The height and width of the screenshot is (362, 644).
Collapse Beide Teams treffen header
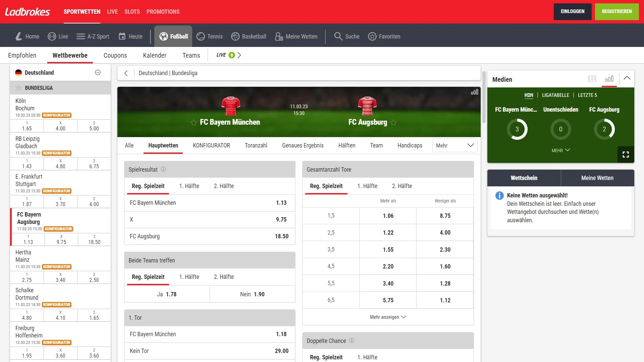point(210,260)
